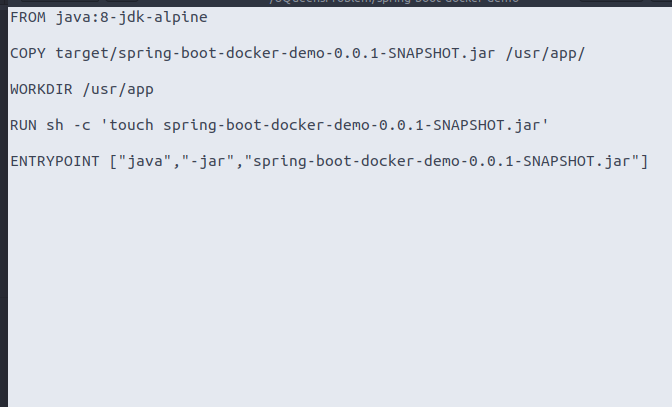Click the closing bracket ending ENTRYPOINT line
Screen dimensions: 672x407
(645, 161)
